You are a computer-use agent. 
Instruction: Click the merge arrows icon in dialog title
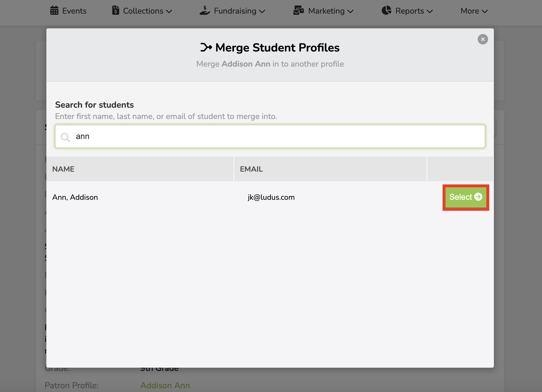click(206, 47)
